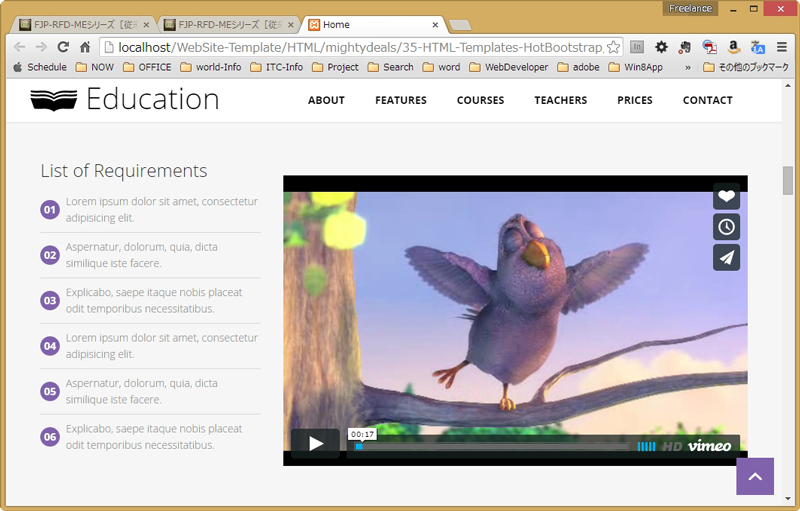Like the video with the heart icon
The image size is (800, 511).
[x=727, y=196]
